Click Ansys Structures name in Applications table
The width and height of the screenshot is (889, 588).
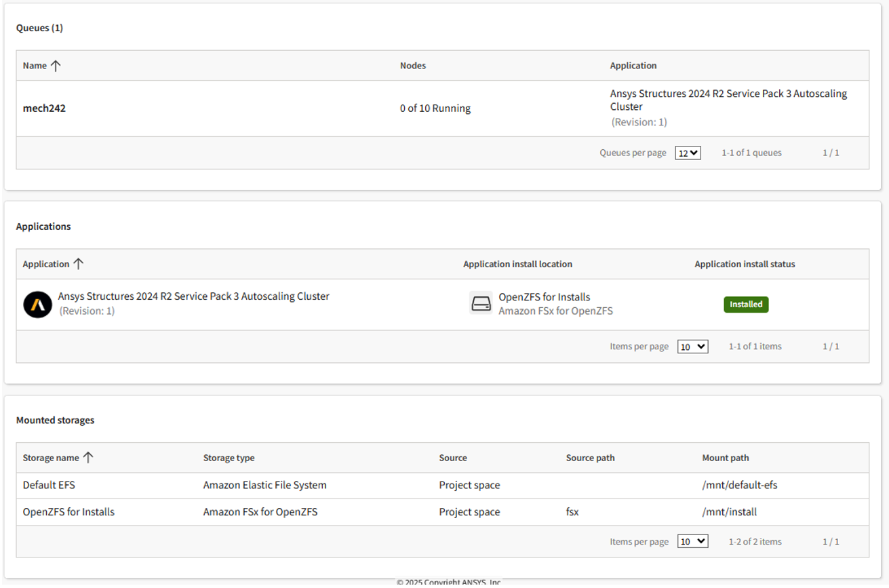tap(194, 296)
